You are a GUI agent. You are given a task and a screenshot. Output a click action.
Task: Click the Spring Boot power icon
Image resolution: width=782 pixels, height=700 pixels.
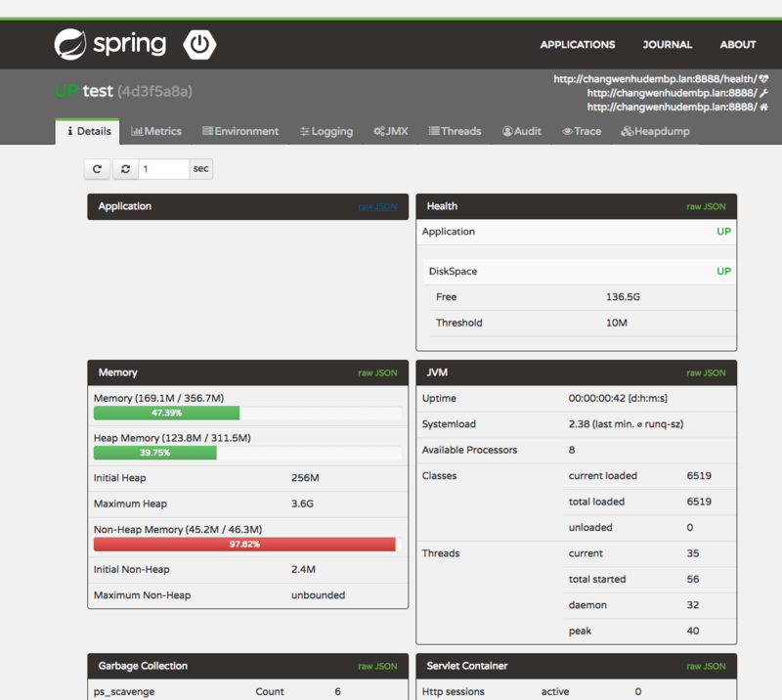coord(199,44)
